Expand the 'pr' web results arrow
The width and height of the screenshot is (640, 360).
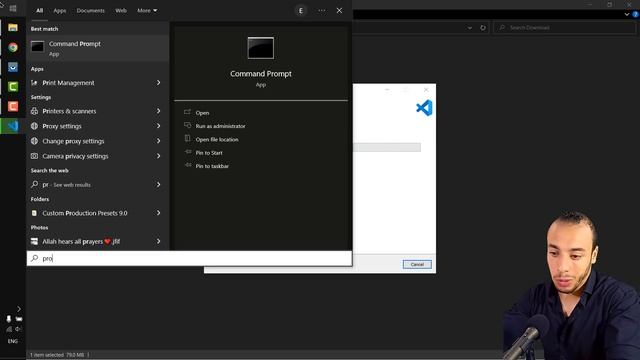pyautogui.click(x=158, y=184)
